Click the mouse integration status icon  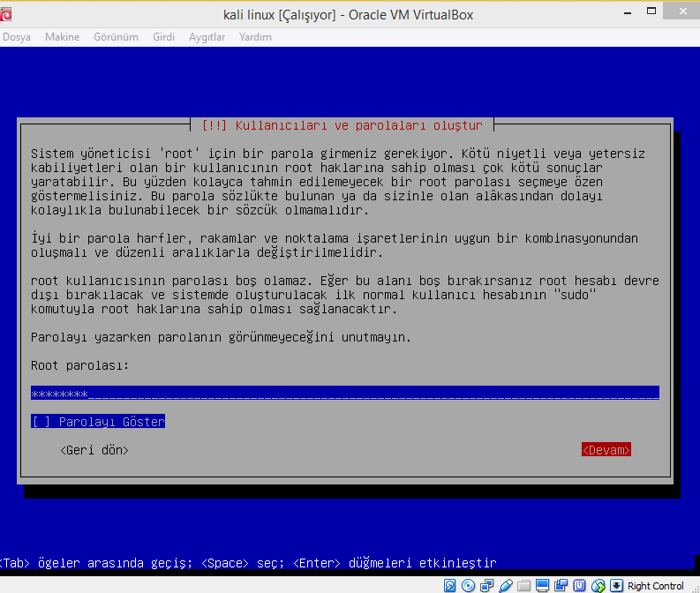[x=598, y=586]
